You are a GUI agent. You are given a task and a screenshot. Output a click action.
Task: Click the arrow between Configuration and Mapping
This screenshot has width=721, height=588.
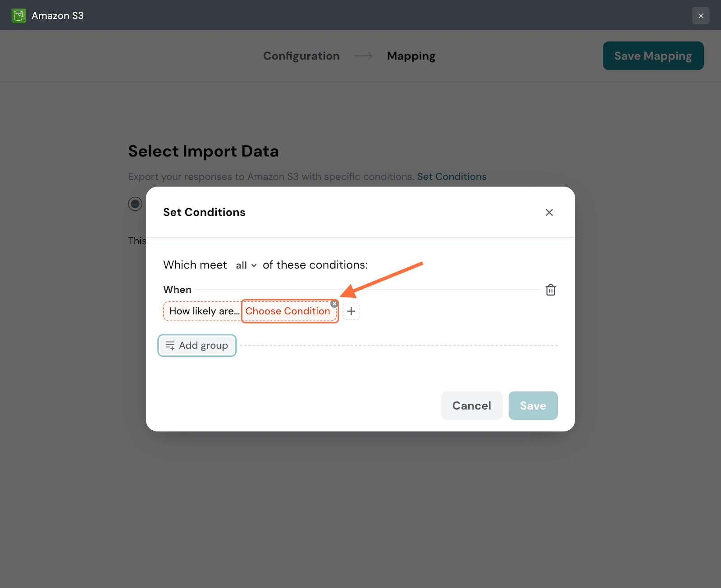[x=363, y=56]
